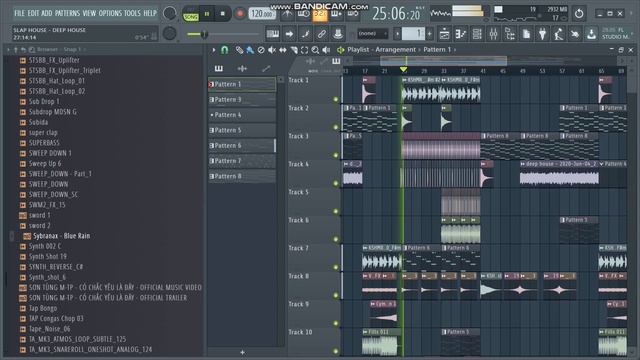Show audio clips with waveform icon in picker
The image size is (640, 360).
pos(242,69)
